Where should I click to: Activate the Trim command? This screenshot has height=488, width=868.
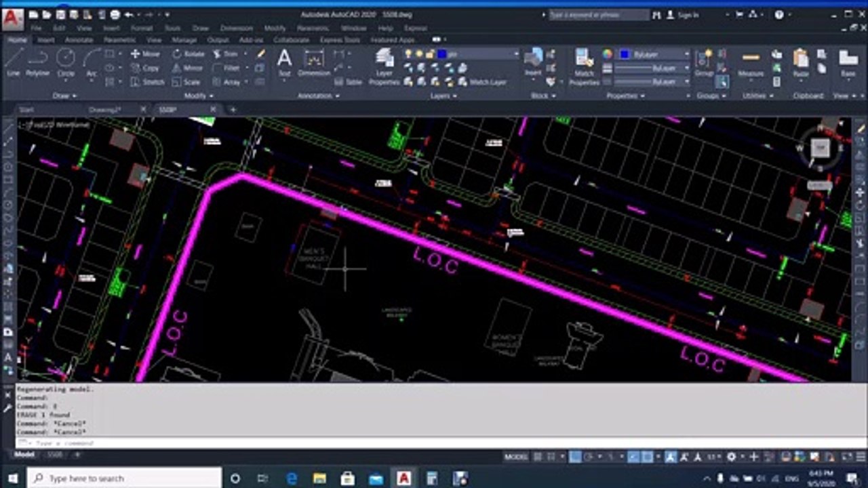click(225, 54)
